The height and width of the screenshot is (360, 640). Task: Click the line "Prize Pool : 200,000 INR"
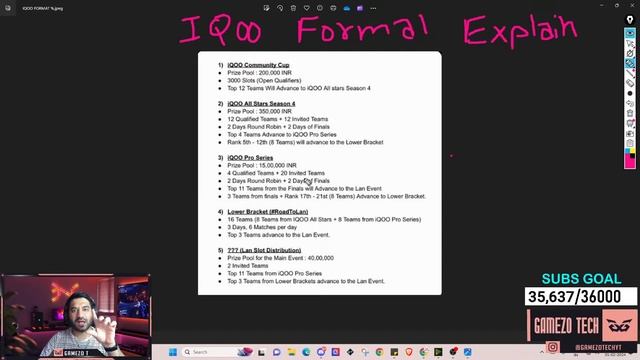pyautogui.click(x=260, y=73)
